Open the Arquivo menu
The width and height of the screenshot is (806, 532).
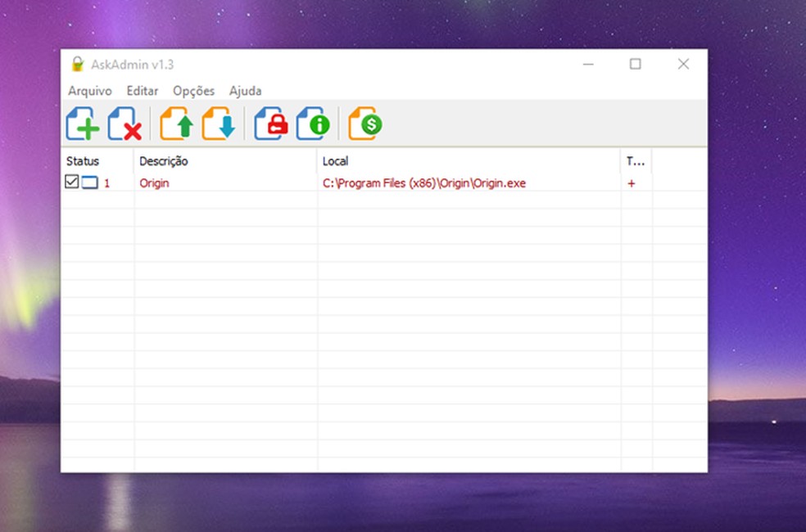pyautogui.click(x=90, y=91)
